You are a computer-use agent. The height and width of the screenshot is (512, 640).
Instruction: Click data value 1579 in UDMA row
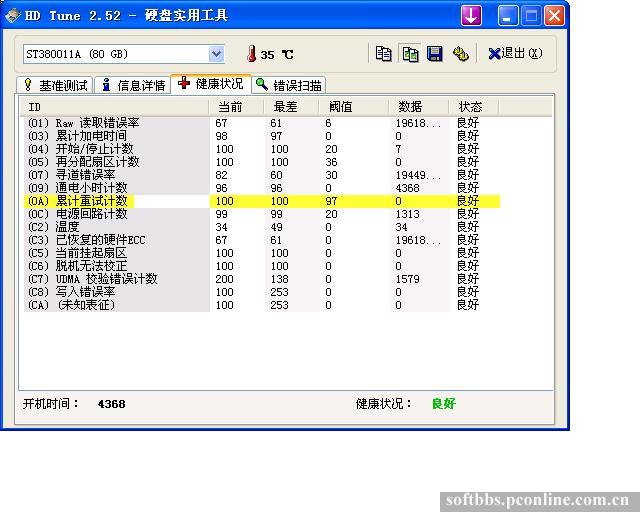407,279
